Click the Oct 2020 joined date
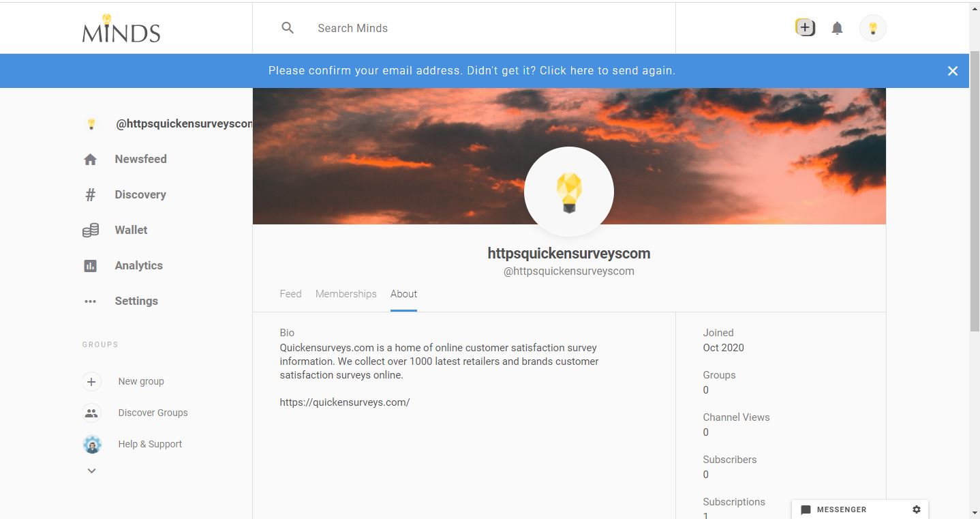Image resolution: width=980 pixels, height=519 pixels. point(724,348)
